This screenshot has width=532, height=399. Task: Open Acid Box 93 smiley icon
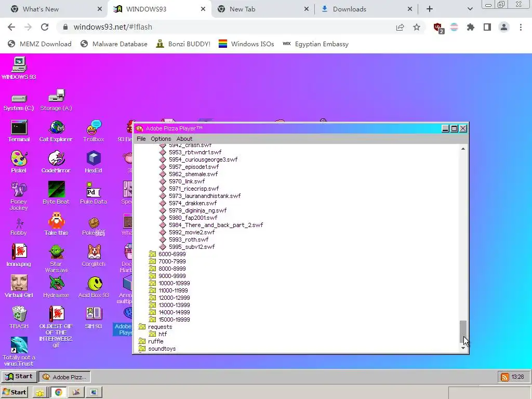click(94, 287)
